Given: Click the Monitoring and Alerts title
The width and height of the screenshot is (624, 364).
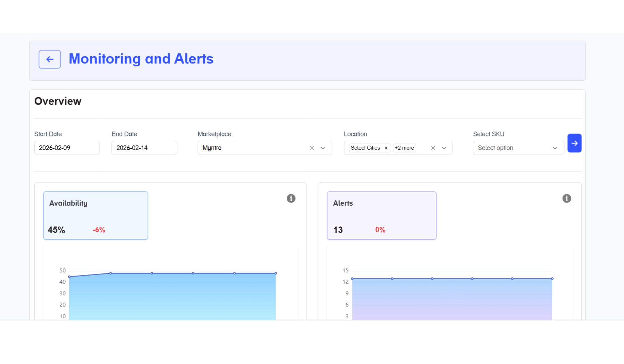Looking at the screenshot, I should [x=141, y=59].
